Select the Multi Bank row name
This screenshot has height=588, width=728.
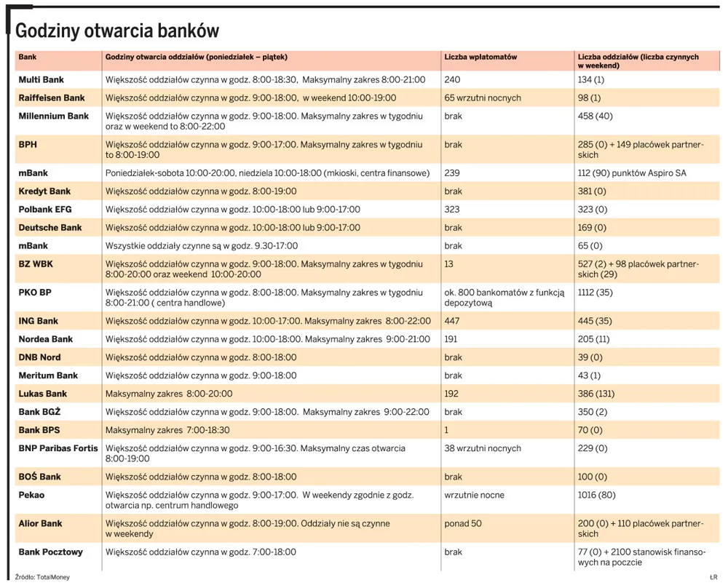pyautogui.click(x=41, y=79)
